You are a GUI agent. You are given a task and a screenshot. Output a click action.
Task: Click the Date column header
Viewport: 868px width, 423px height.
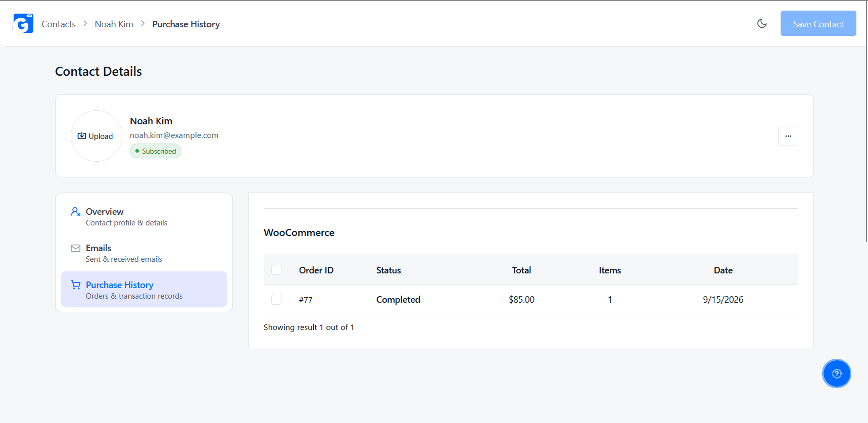[723, 270]
